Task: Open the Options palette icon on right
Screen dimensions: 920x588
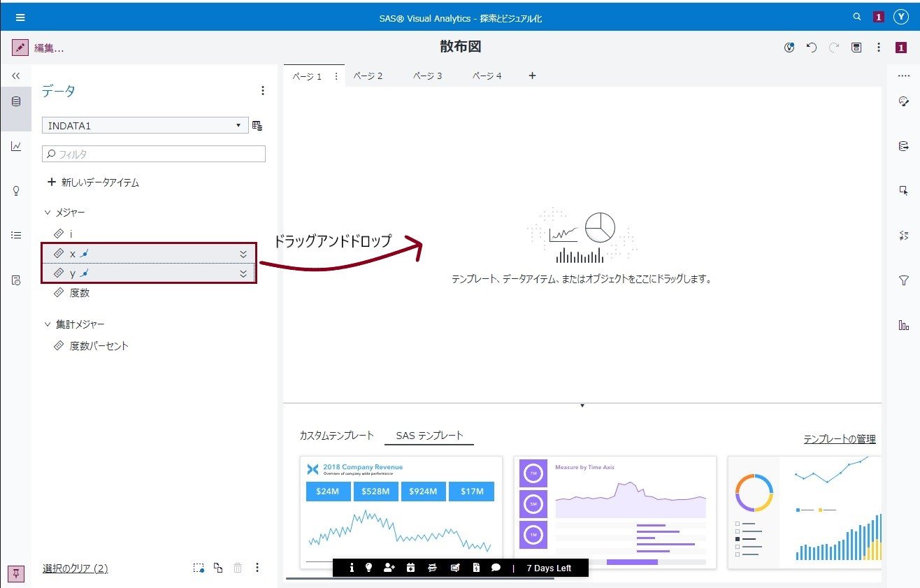Action: point(903,101)
